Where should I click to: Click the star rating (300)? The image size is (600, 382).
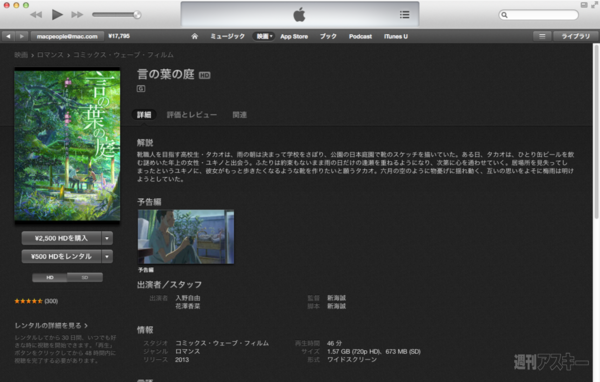pyautogui.click(x=36, y=301)
